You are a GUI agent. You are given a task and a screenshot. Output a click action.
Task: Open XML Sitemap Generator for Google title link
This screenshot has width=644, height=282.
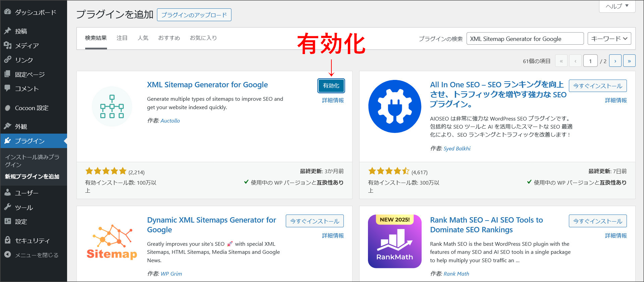(207, 85)
